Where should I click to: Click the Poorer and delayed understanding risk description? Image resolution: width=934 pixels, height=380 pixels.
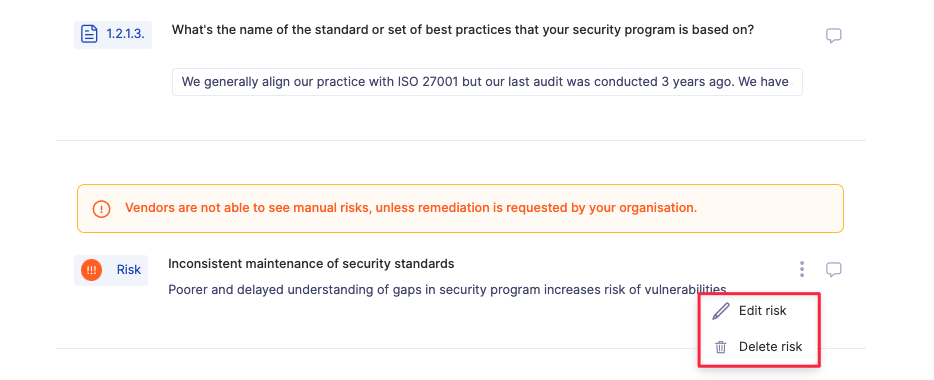pos(447,290)
